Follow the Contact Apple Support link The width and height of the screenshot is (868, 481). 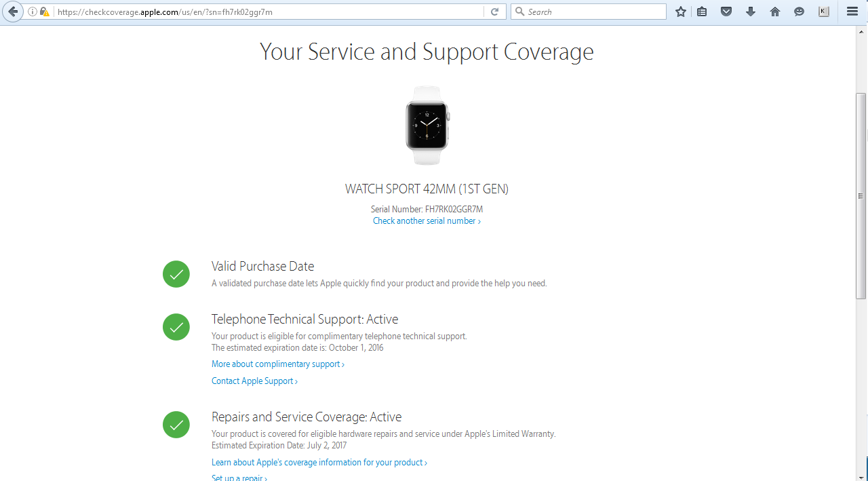click(x=254, y=381)
